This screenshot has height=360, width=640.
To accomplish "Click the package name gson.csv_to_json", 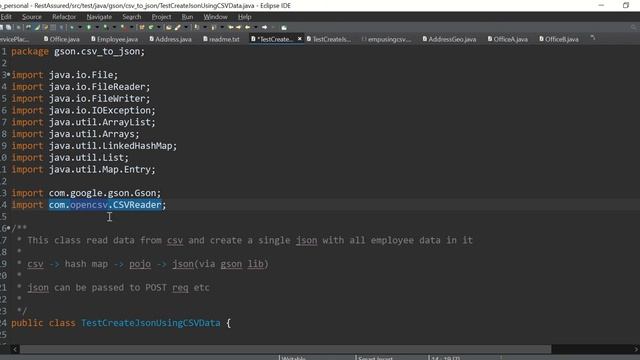I will 97,52.
